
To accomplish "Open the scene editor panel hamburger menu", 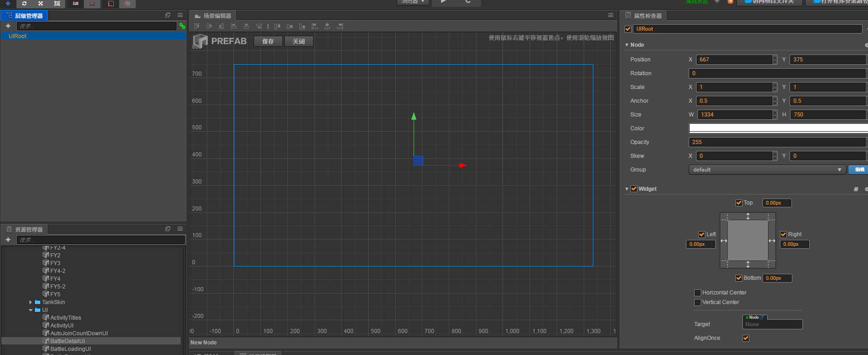I will [610, 15].
